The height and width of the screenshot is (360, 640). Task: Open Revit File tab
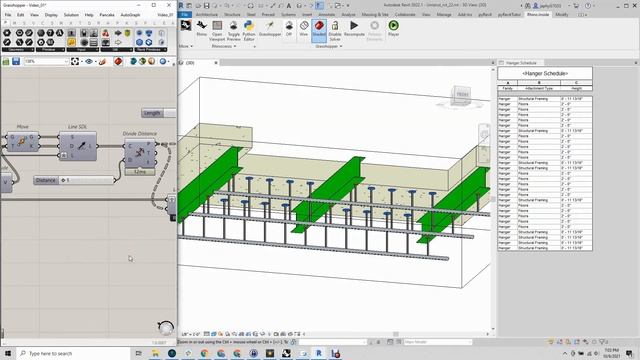click(x=185, y=14)
